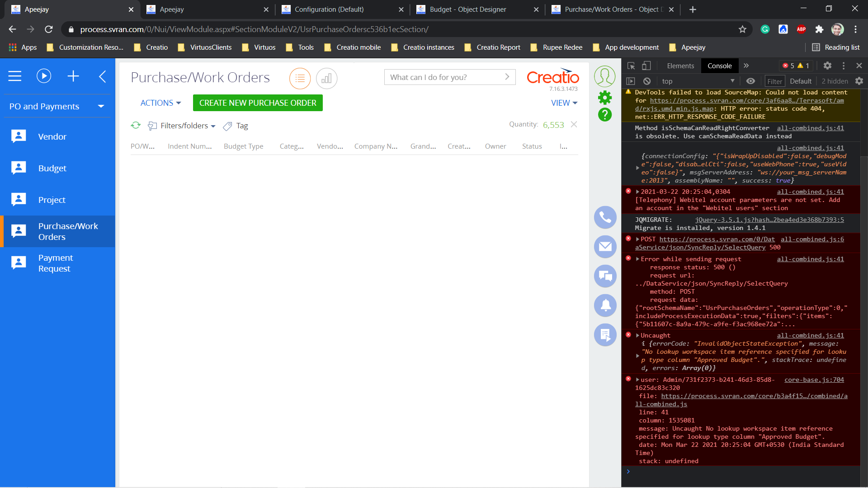The width and height of the screenshot is (868, 488).
Task: Go back to the previous page
Action: pos(12,29)
